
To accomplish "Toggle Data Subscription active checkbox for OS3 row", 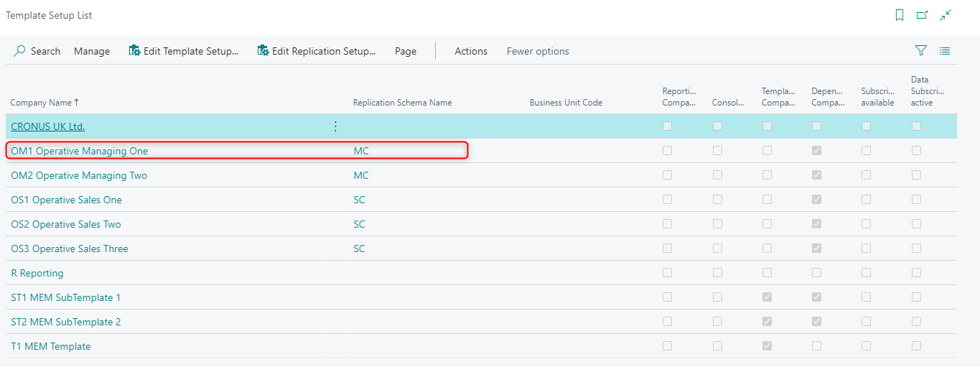I will tap(916, 248).
